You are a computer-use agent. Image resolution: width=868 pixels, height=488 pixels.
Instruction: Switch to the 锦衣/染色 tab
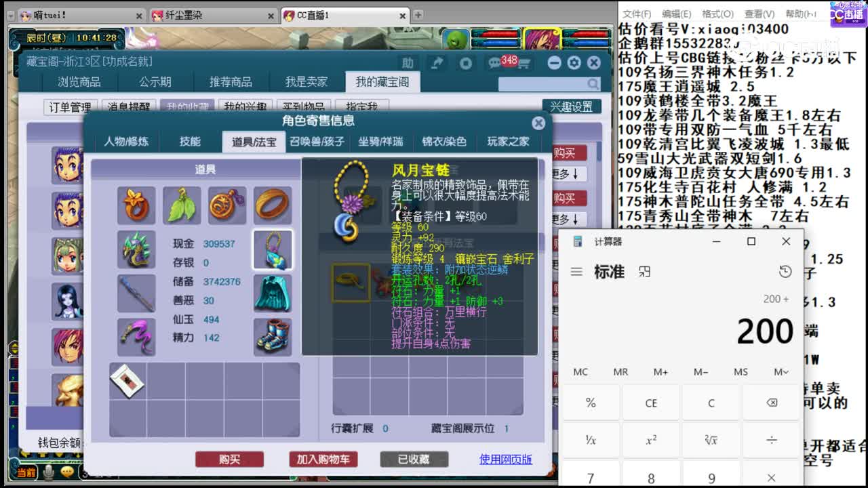(444, 142)
